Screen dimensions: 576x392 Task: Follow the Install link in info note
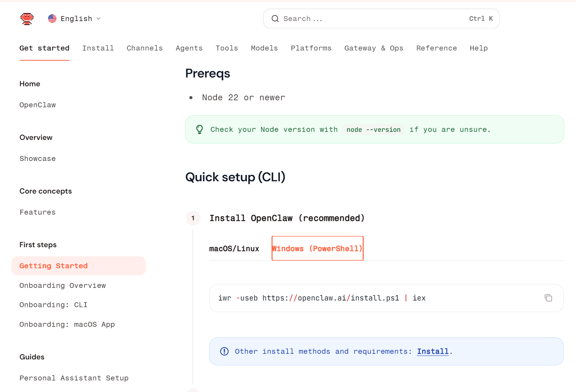tap(433, 351)
